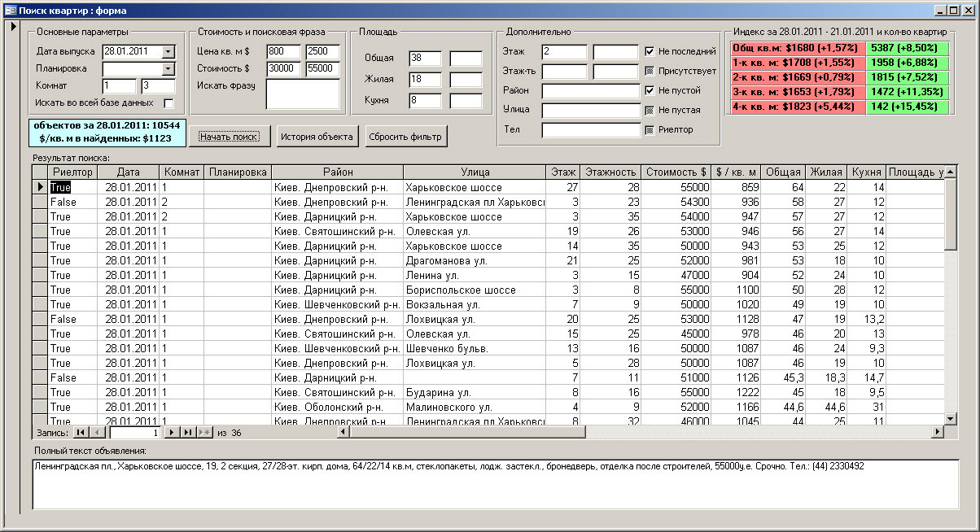Toggle the 'Не пустая' street checkbox
This screenshot has width=980, height=532.
click(650, 110)
